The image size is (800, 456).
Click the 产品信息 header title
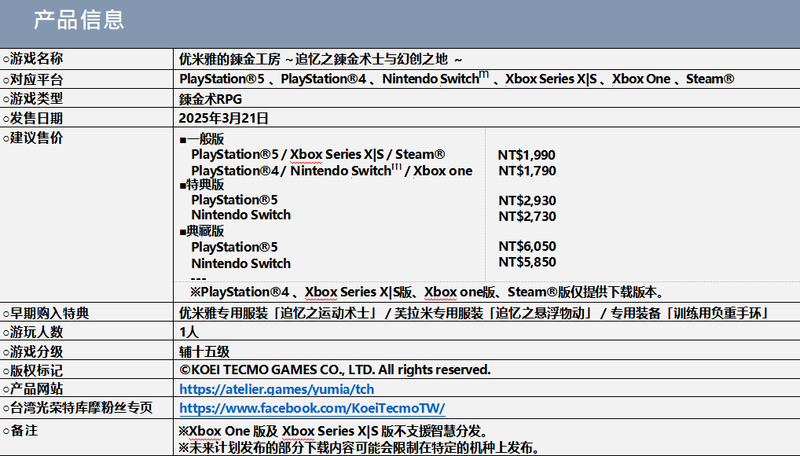click(x=79, y=19)
